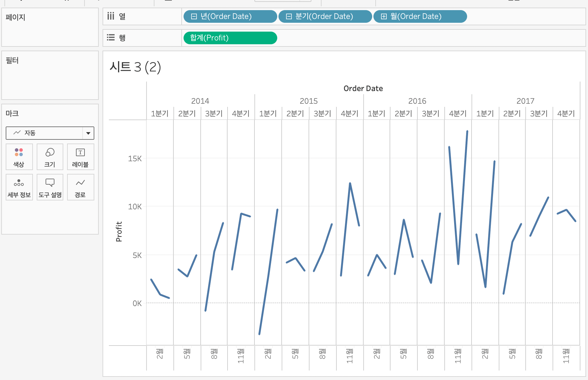The image size is (588, 380).
Task: Select 2분기 header under 2016
Action: tap(403, 113)
